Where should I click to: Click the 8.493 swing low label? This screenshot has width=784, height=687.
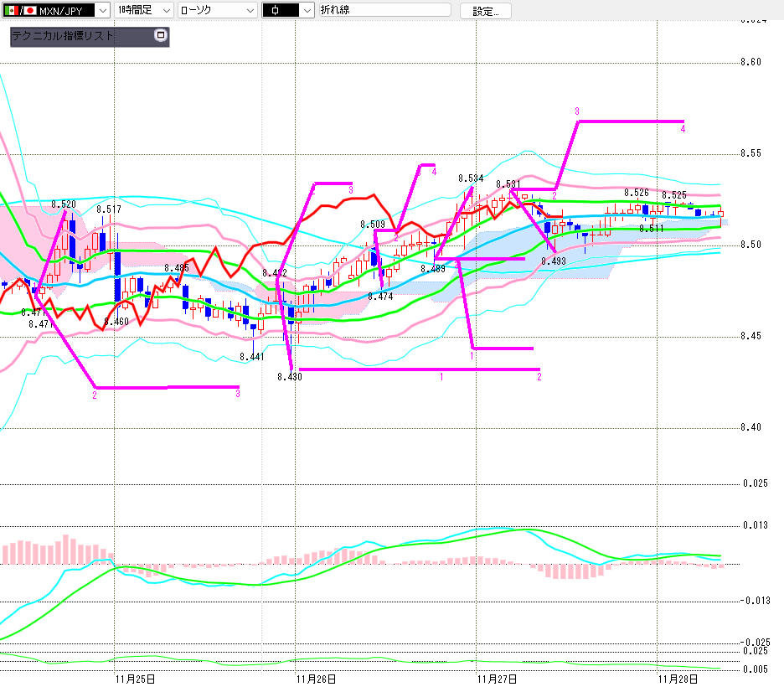click(553, 261)
